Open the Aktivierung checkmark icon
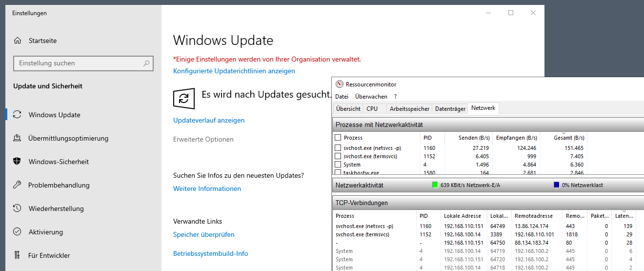 coord(17,232)
